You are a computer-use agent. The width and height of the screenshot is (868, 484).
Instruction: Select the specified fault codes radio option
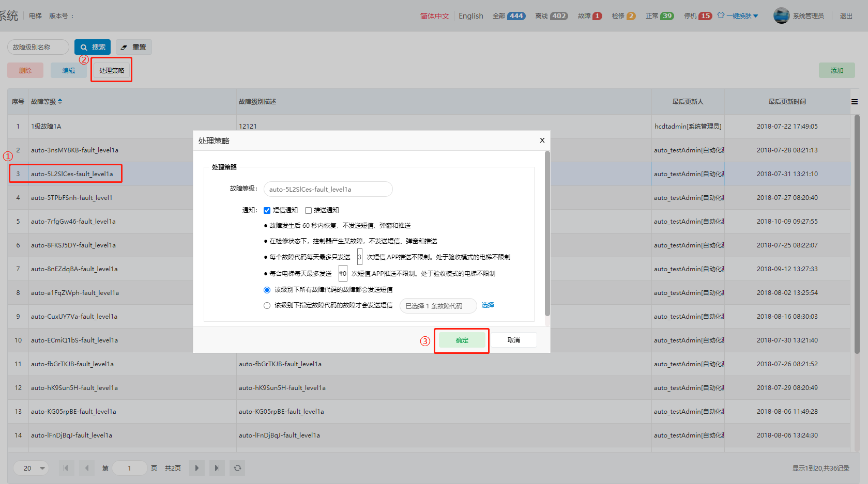click(267, 305)
